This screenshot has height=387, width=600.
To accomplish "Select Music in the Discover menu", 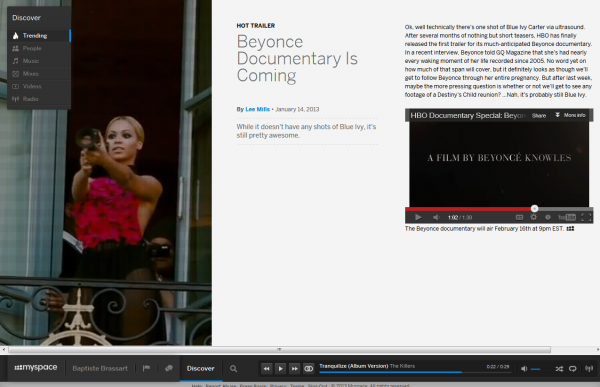I will 39,61.
